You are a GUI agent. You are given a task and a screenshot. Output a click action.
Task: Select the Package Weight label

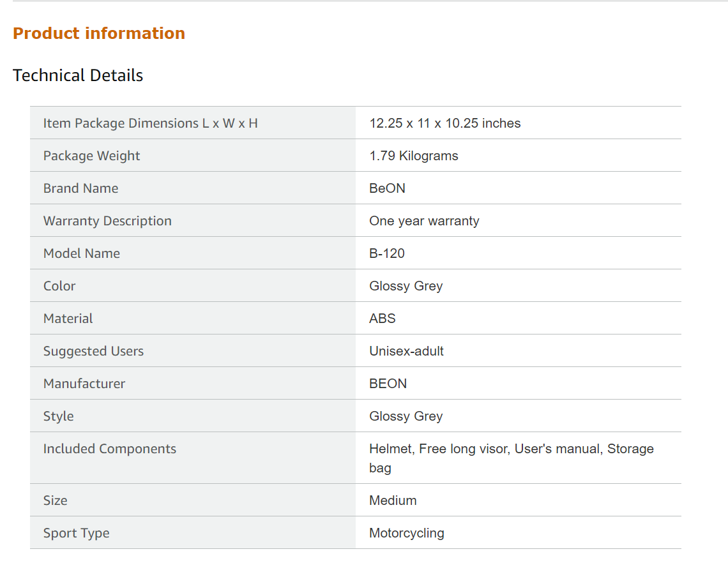tap(91, 156)
